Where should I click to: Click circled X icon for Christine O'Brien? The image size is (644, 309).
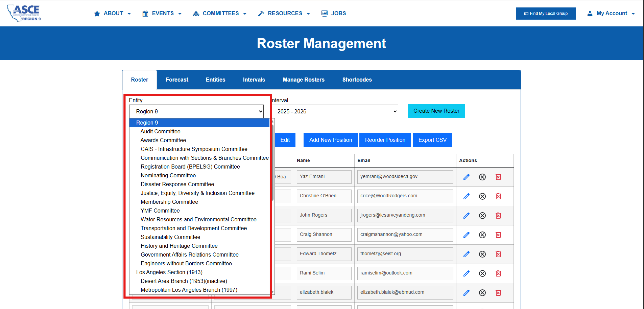tap(482, 196)
